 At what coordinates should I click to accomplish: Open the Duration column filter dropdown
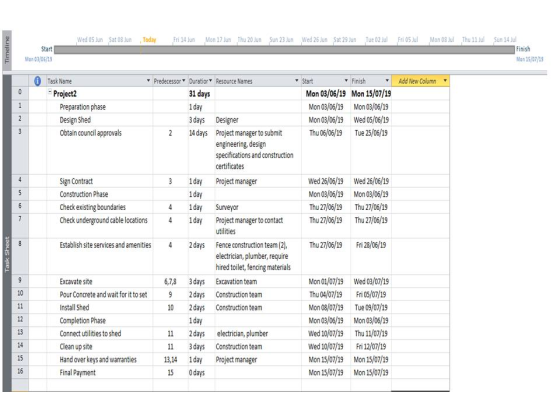point(210,81)
